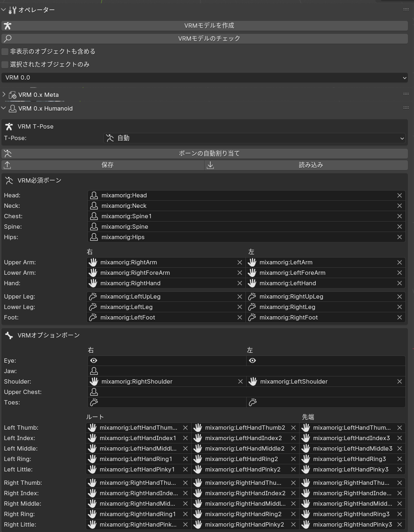Clear the mixamorig:RightHandRing3 assignment
Image resolution: width=414 pixels, height=532 pixels.
pos(399,514)
